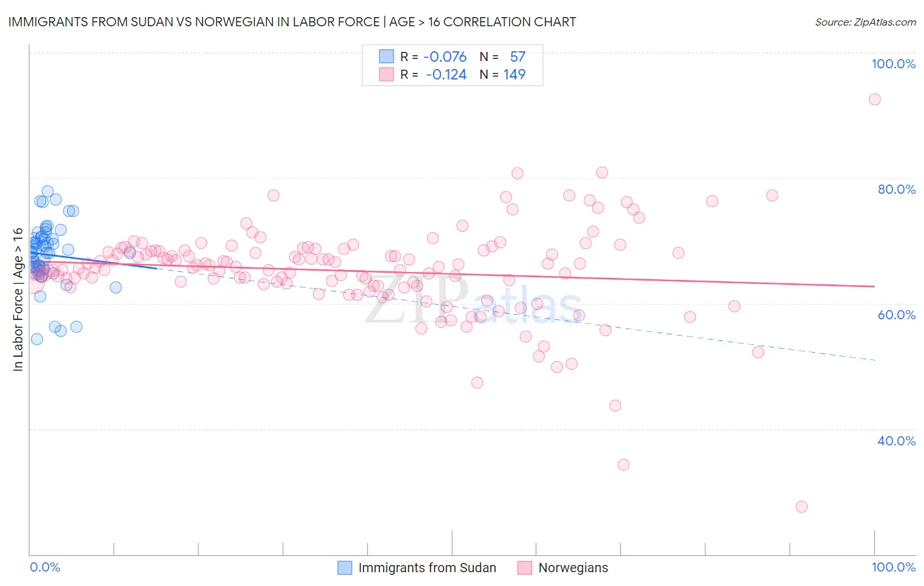Click the 100.0% y-axis label
Image resolution: width=924 pixels, height=586 pixels.
[893, 64]
